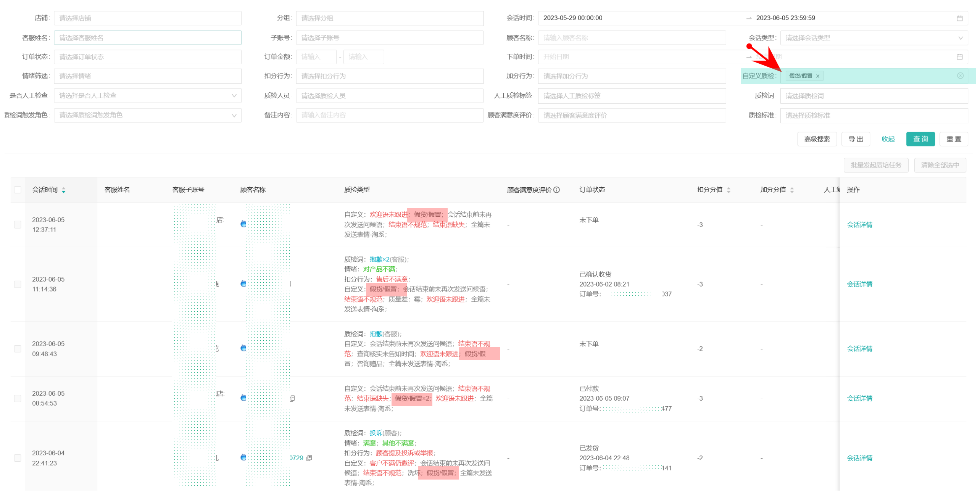
Task: Click customer platform icon in 12:37:11 row
Action: [x=243, y=224]
